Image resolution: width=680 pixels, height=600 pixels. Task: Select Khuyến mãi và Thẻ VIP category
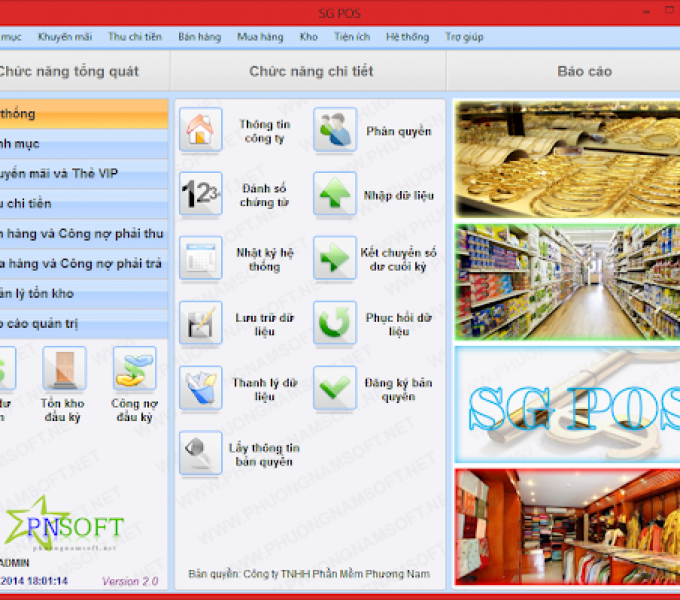tap(84, 174)
